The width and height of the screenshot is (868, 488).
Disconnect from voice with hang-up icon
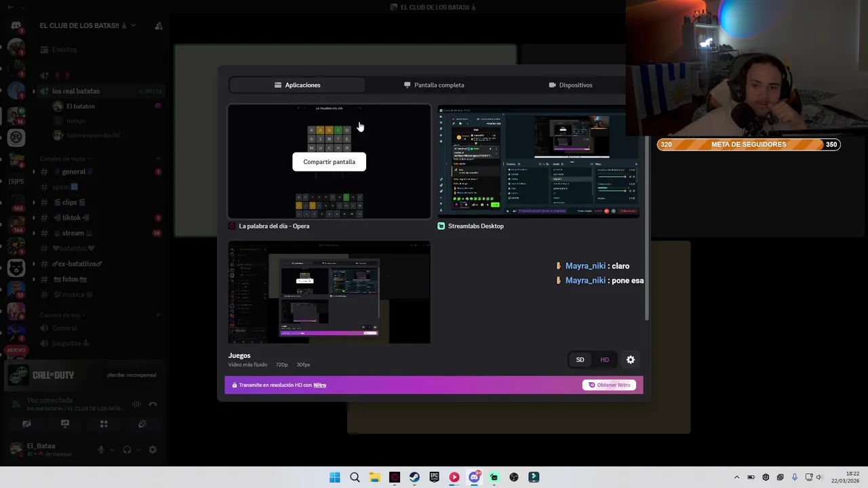153,404
